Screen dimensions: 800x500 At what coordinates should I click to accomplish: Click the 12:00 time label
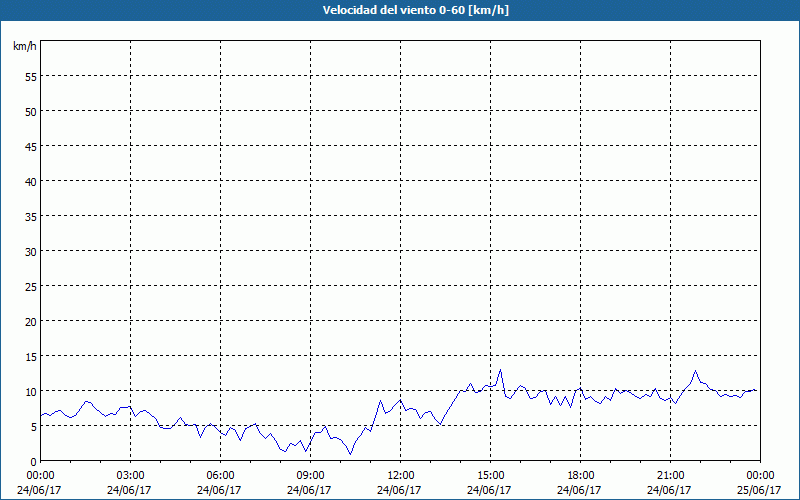(401, 476)
